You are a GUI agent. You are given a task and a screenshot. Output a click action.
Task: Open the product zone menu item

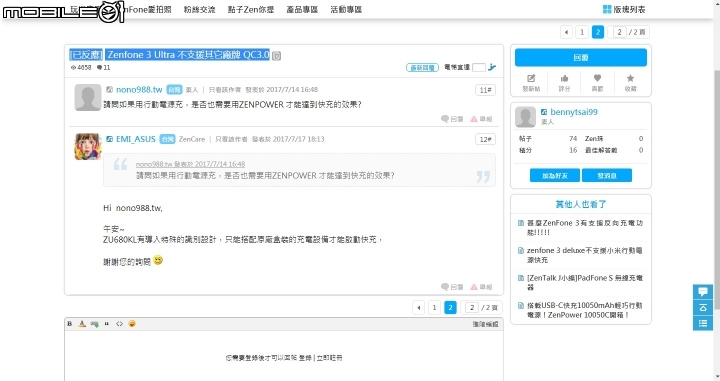coord(302,9)
